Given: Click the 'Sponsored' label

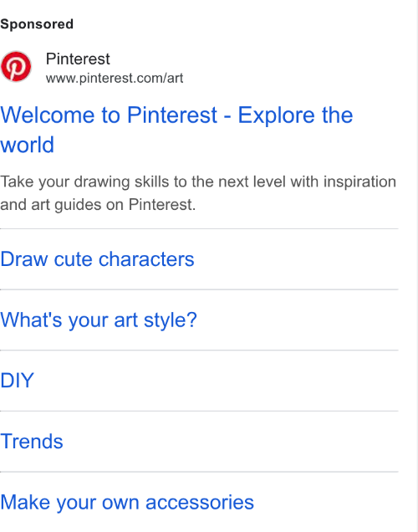Looking at the screenshot, I should click(x=37, y=24).
